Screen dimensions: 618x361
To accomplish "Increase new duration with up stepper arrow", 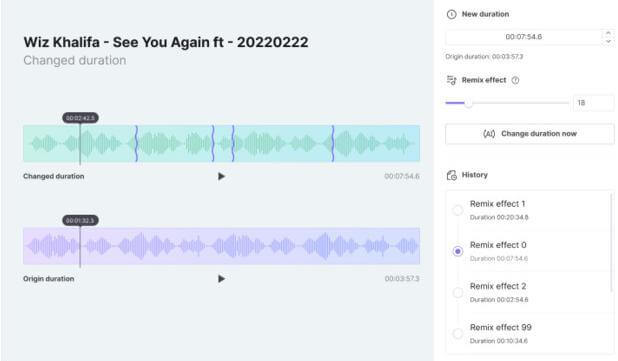I will point(608,33).
